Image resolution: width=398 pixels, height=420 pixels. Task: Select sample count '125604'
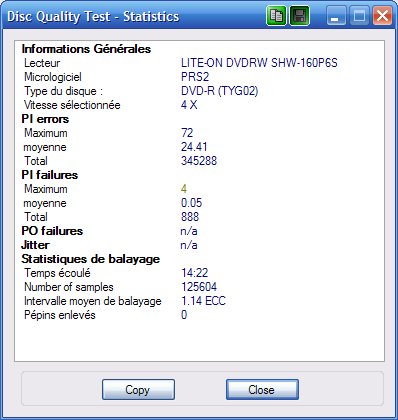coord(199,287)
